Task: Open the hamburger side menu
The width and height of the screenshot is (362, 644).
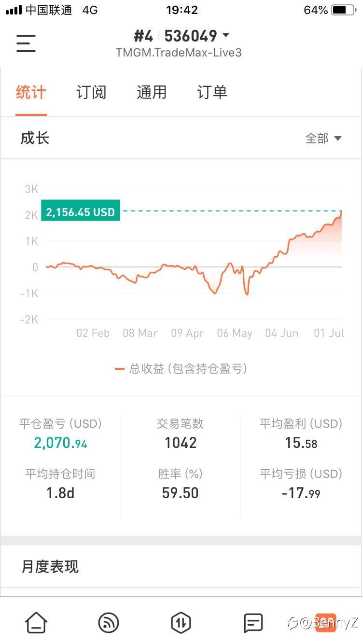Action: 26,43
